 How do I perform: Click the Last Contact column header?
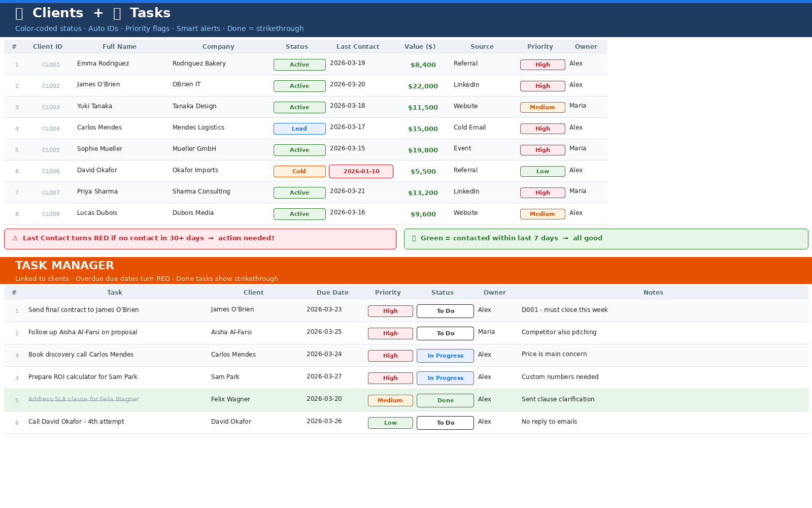[357, 47]
